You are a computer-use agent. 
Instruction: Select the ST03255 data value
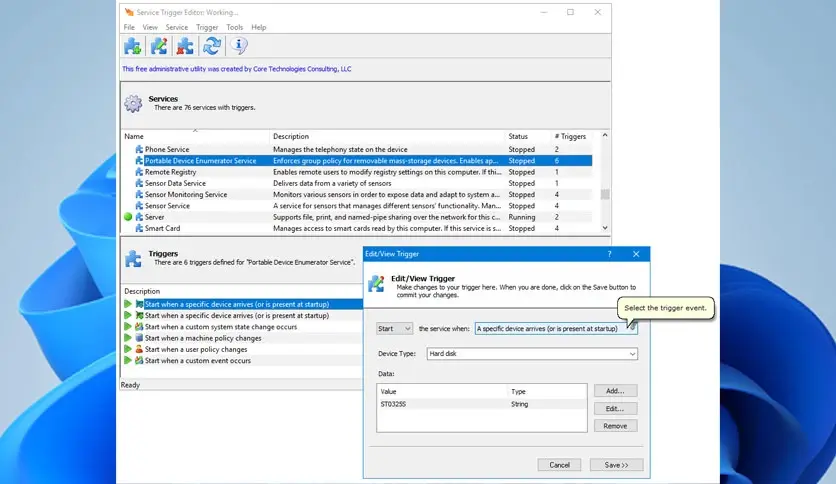point(393,404)
